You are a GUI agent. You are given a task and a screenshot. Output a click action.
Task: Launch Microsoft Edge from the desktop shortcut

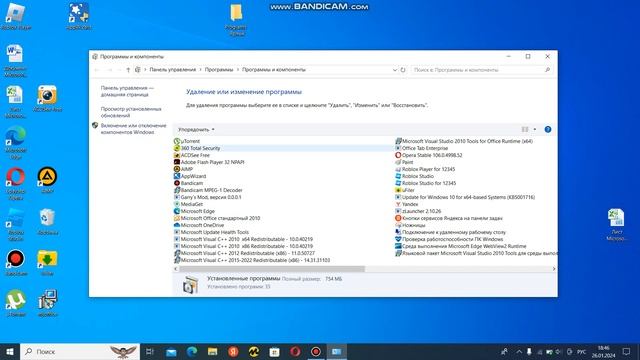pyautogui.click(x=16, y=142)
